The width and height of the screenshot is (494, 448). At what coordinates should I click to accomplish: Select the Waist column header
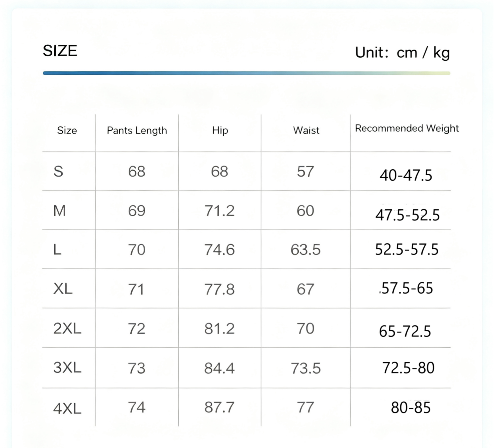pos(306,130)
